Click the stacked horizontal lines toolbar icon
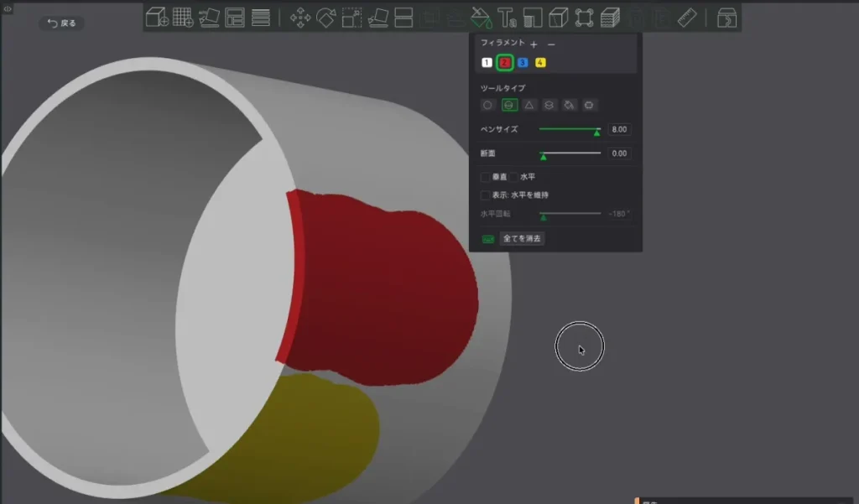 pos(261,18)
